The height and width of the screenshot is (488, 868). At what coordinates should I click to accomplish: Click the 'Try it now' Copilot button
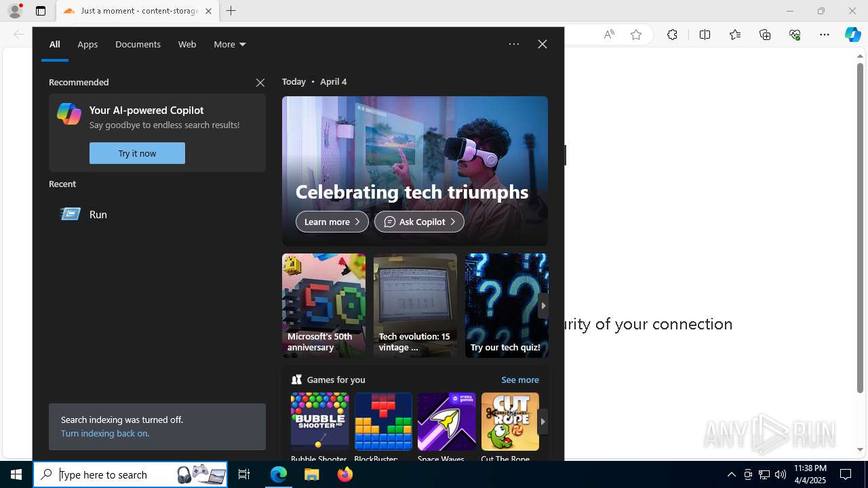point(137,153)
